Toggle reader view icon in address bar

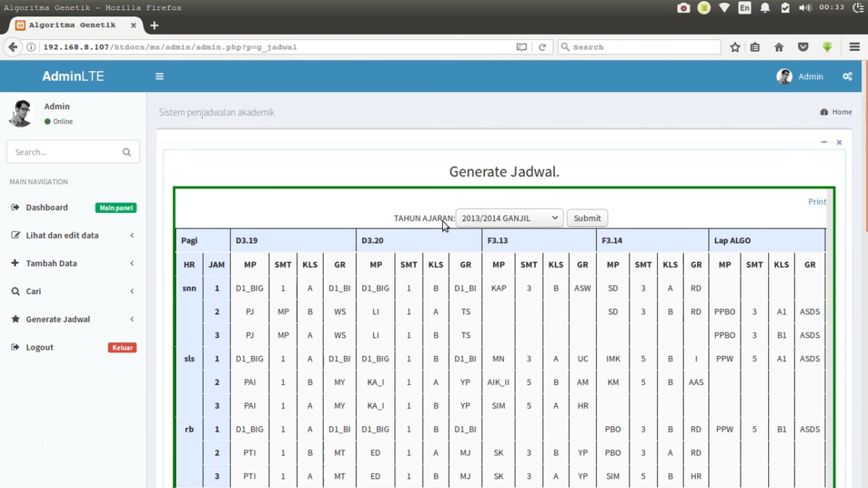tap(522, 47)
